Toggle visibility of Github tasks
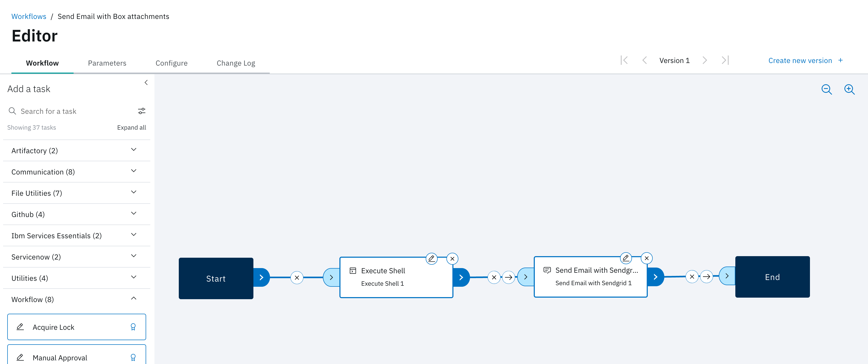 [x=135, y=214]
